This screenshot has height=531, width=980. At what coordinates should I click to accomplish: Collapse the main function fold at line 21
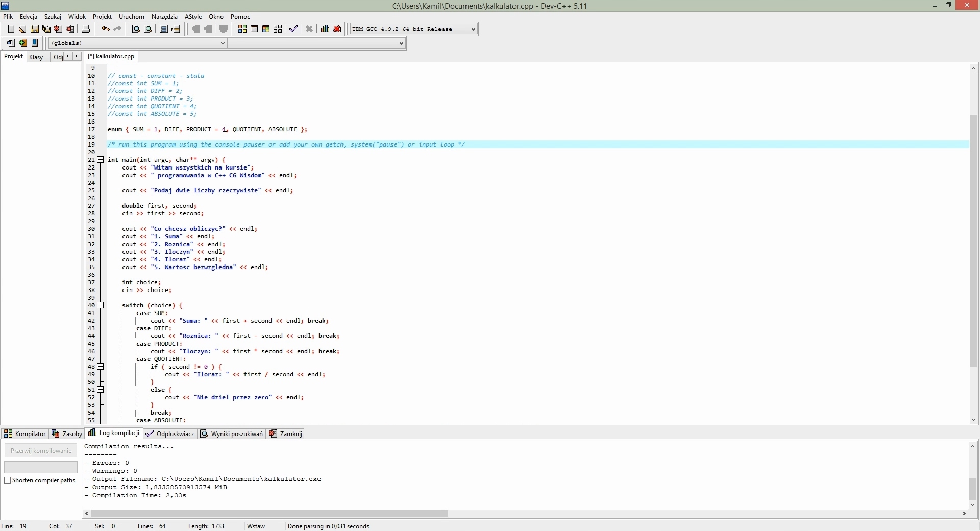101,160
